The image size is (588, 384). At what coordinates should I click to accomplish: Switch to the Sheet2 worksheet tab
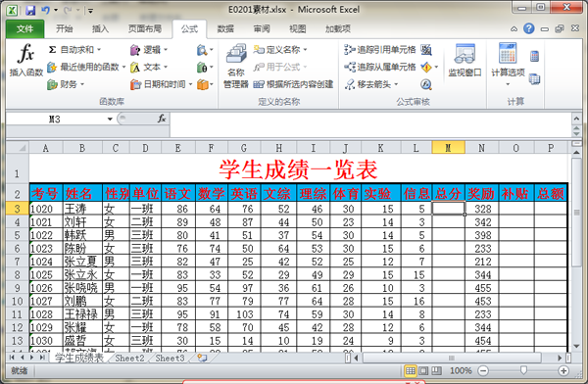click(x=129, y=359)
